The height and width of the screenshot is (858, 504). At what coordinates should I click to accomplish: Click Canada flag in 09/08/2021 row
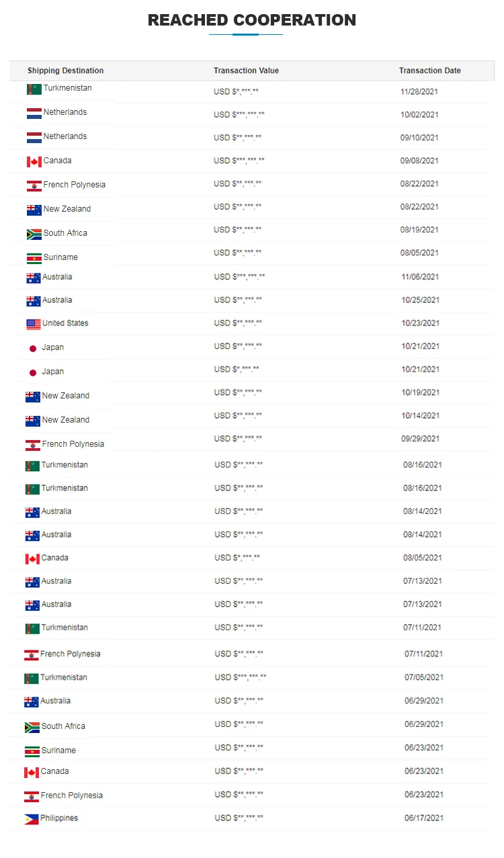click(34, 162)
